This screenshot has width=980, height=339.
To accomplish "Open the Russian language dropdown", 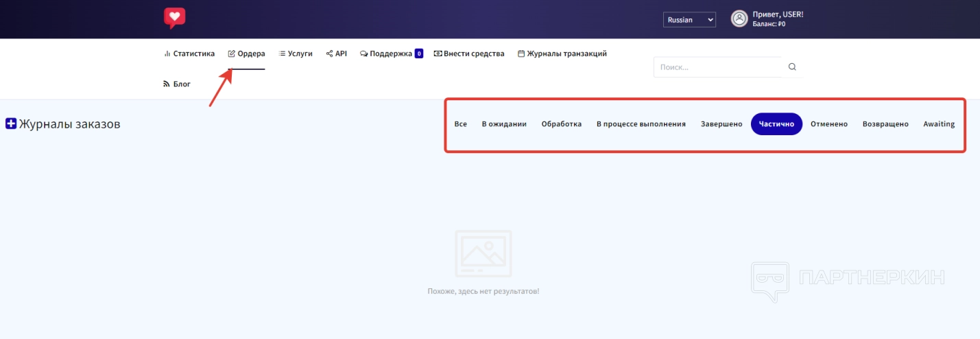I will pos(689,20).
